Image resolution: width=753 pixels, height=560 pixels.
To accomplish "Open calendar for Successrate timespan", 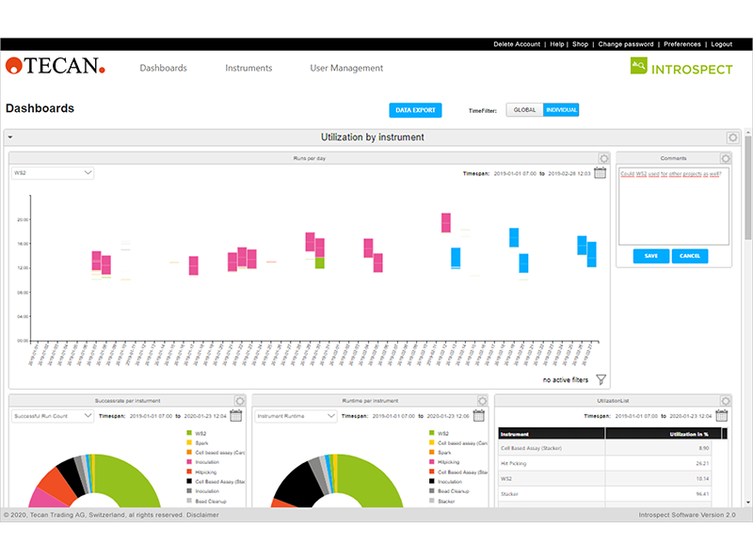I will pyautogui.click(x=236, y=416).
